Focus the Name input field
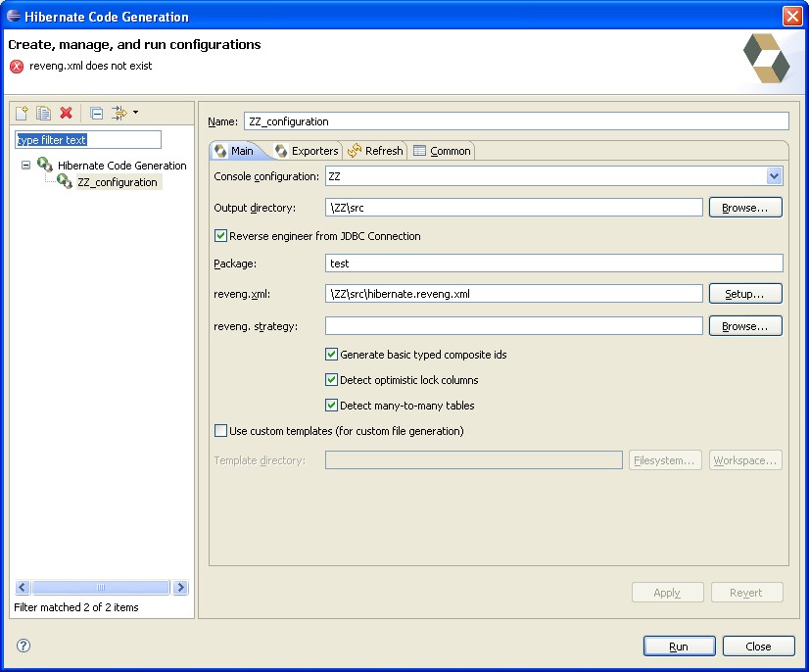The image size is (809, 672). [x=516, y=121]
